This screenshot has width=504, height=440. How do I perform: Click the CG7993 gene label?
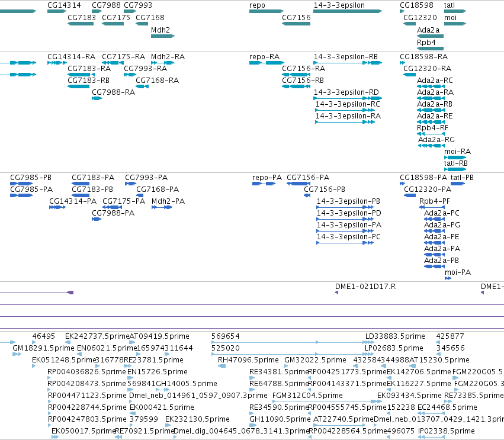138,5
